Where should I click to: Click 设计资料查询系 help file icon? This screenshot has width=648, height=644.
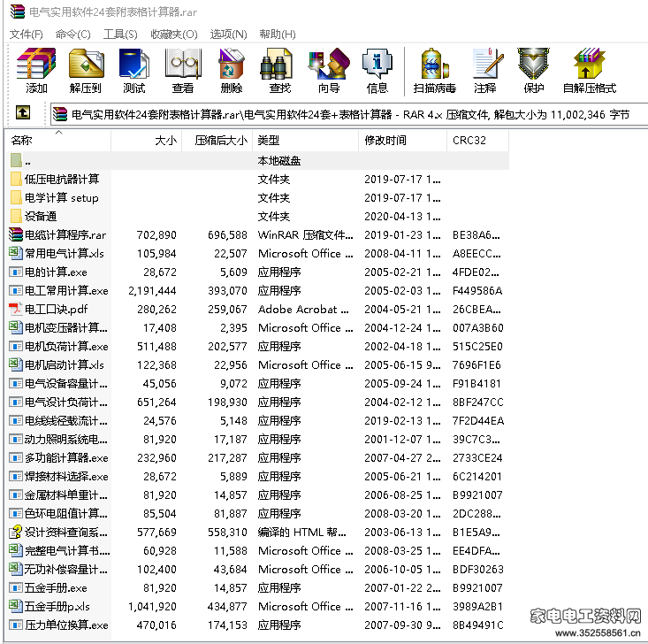tap(16, 532)
